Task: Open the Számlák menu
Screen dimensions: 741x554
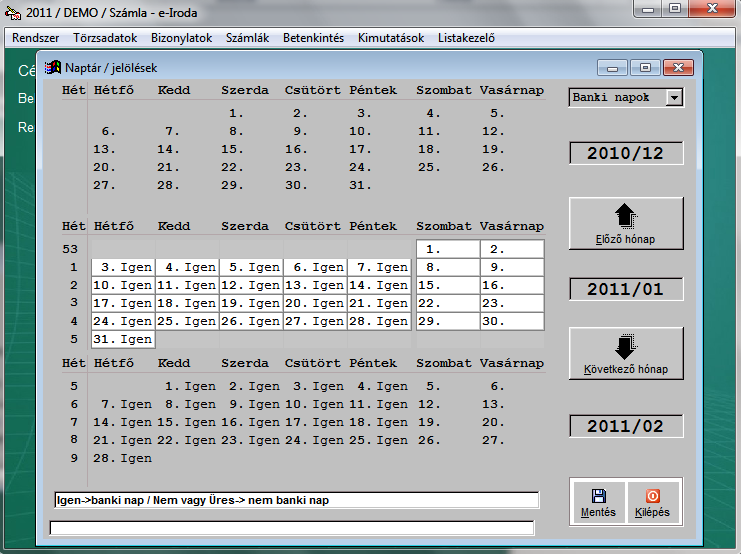Action: tap(248, 38)
